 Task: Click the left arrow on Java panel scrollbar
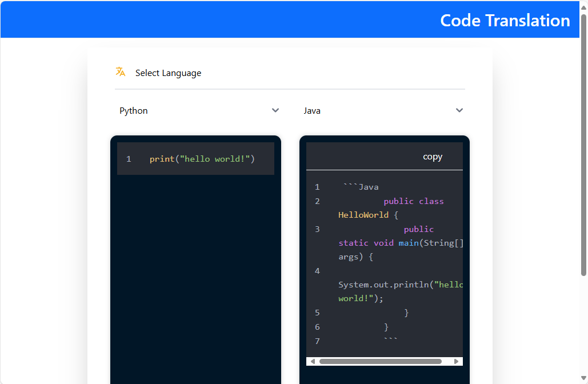click(x=312, y=361)
